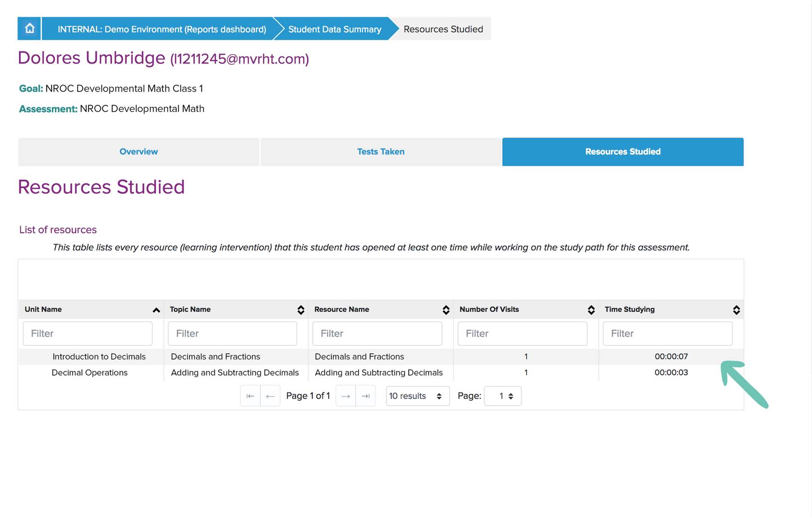Toggle sort order on the Resource Name column
The width and height of the screenshot is (812, 517).
[x=446, y=310]
